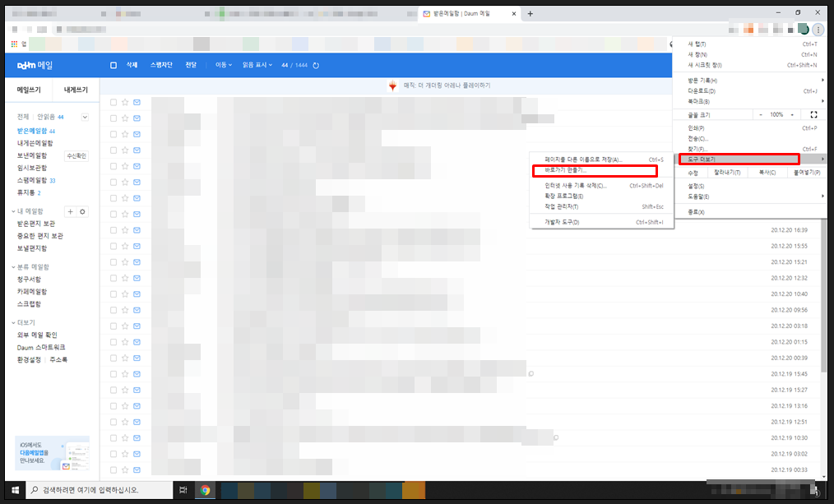The height and width of the screenshot is (504, 834).
Task: Open the 이동 dropdown
Action: [x=224, y=65]
